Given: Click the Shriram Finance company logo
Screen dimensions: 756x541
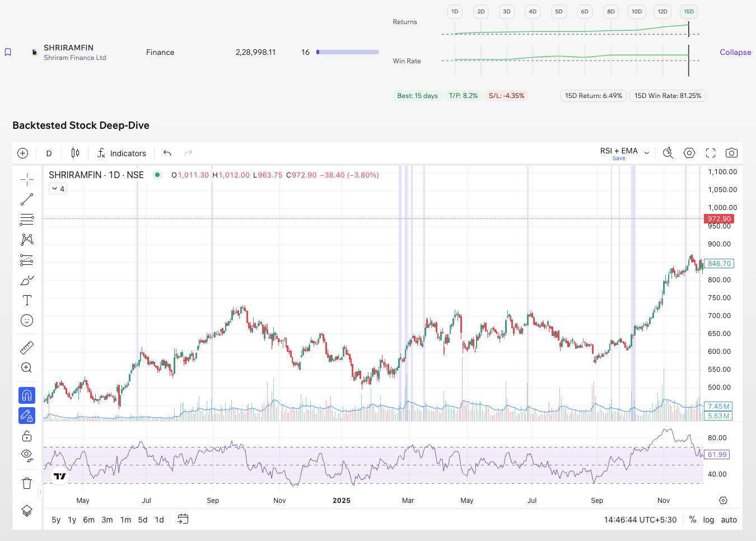Looking at the screenshot, I should 35,52.
